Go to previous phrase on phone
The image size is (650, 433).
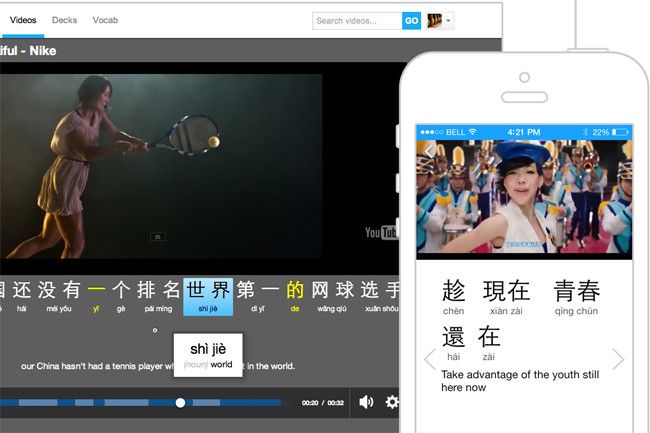[x=429, y=359]
